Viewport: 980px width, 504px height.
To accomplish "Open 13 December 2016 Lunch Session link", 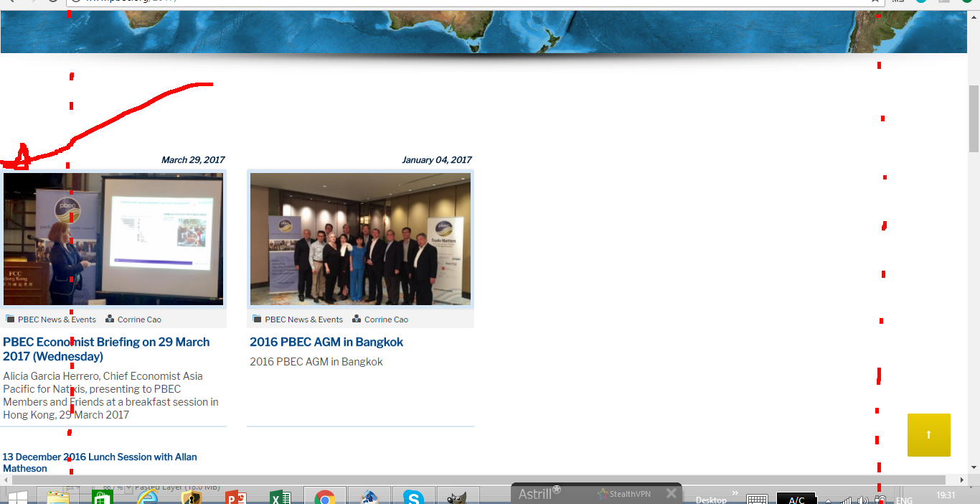I will click(100, 462).
